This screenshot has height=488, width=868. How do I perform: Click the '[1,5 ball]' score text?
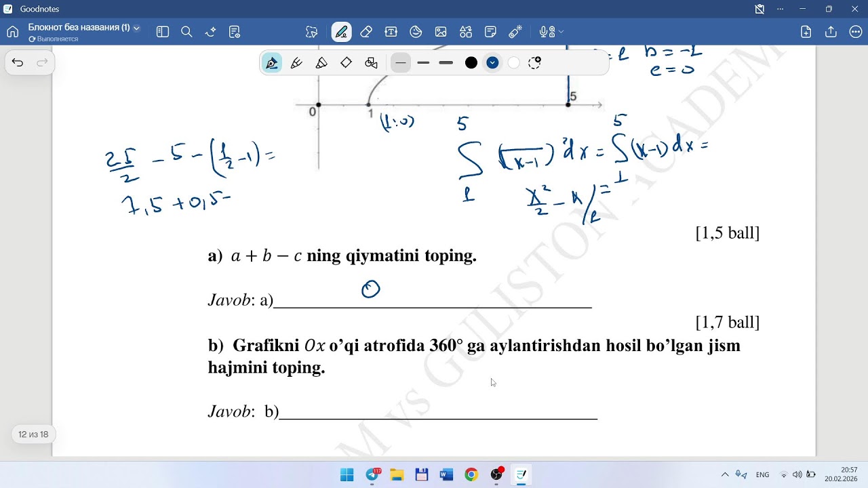point(728,233)
